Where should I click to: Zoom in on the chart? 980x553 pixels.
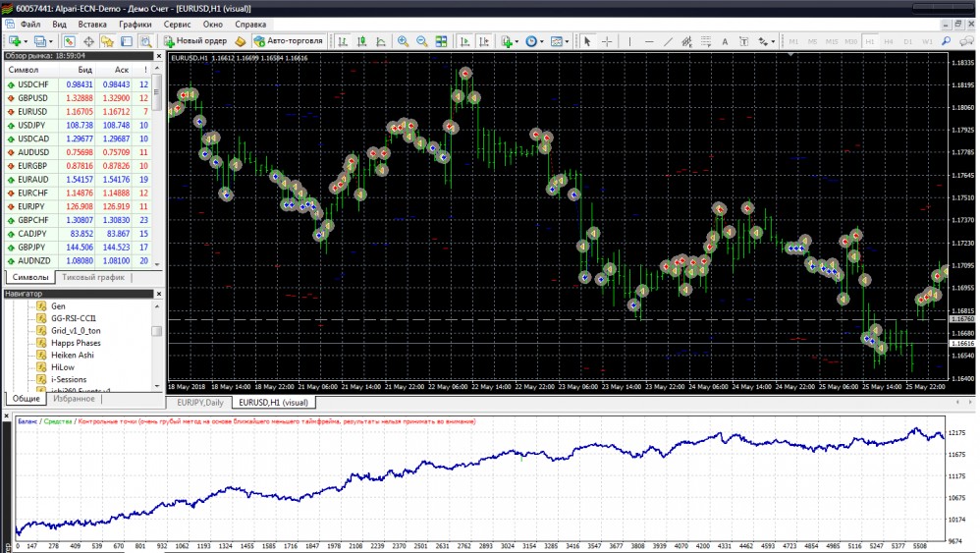[x=404, y=41]
